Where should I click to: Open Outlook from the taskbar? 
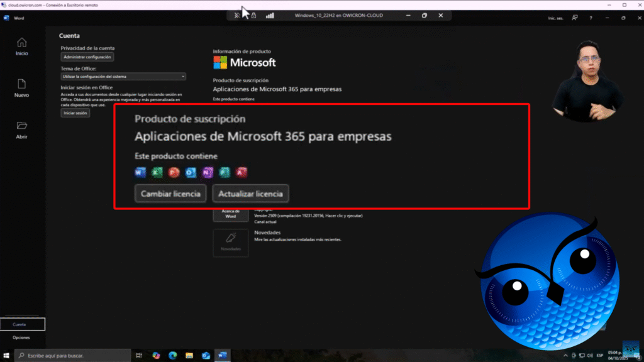click(206, 355)
